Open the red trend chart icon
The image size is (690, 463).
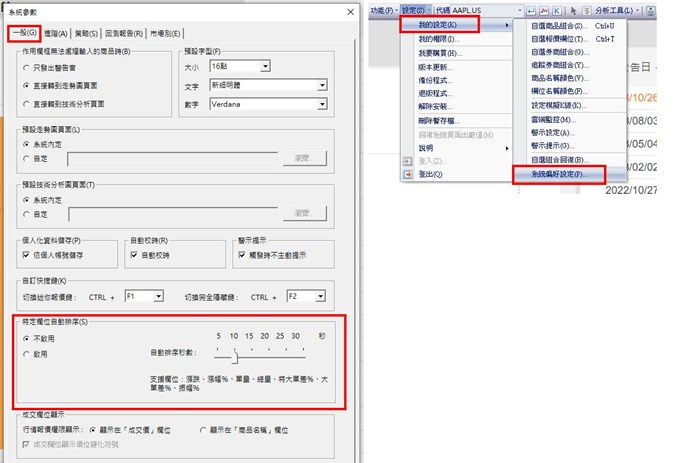[544, 11]
